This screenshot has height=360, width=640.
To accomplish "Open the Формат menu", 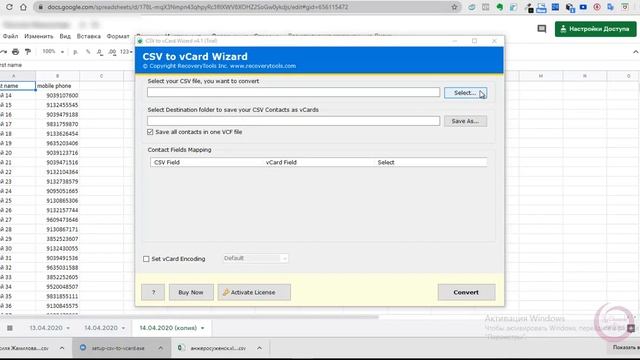I will pyautogui.click(x=118, y=36).
